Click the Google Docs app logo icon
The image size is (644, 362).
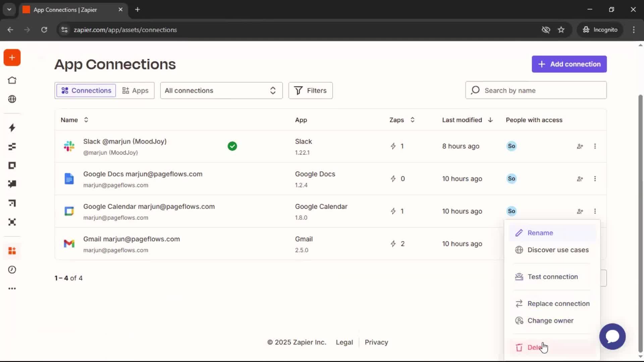click(69, 179)
